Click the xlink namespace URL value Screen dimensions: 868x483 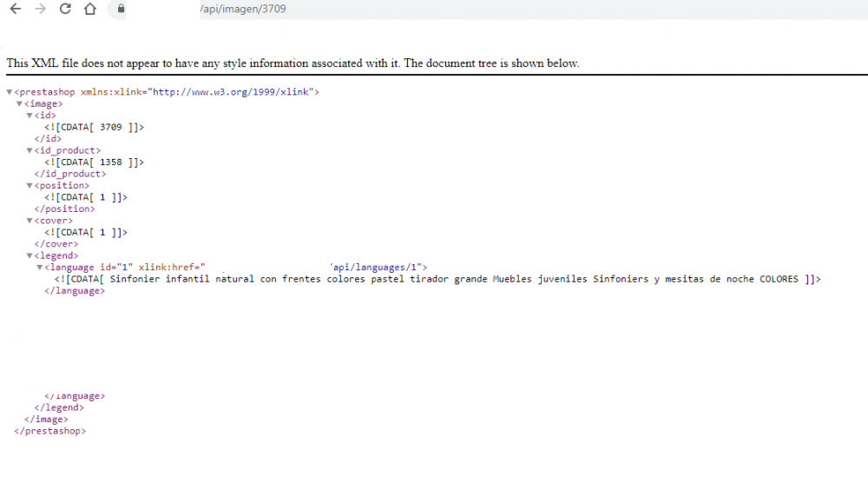pos(230,92)
